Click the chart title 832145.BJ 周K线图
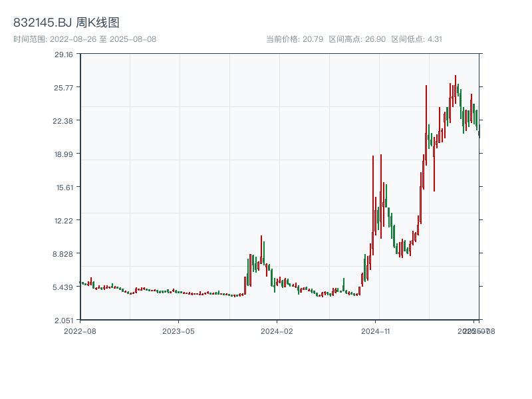The height and width of the screenshot is (399, 532). pos(66,23)
